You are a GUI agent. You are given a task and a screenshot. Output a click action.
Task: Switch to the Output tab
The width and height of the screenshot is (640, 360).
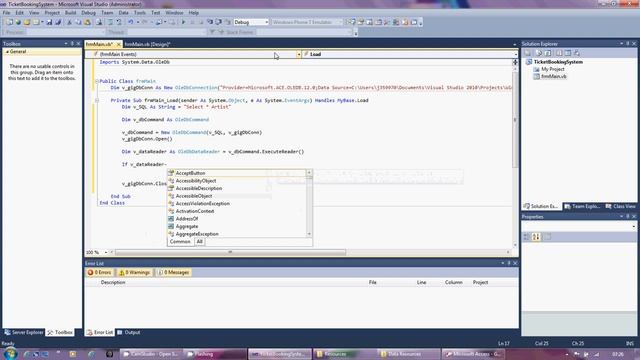click(129, 333)
